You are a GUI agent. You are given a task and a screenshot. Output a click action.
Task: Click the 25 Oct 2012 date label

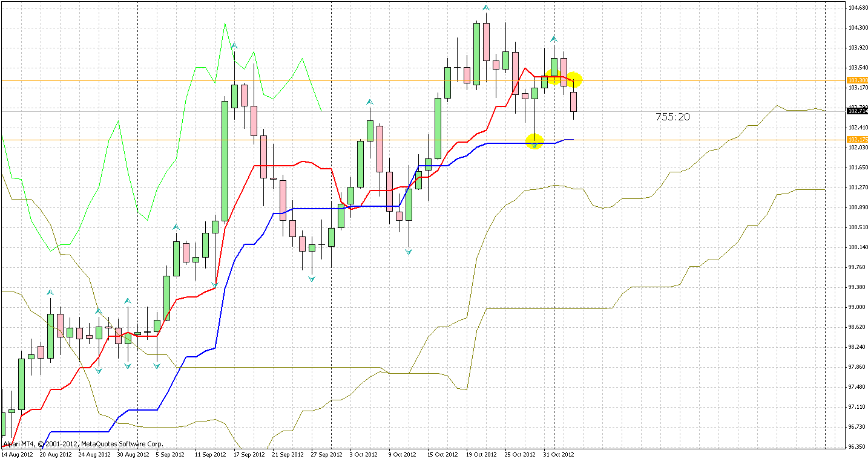(x=520, y=454)
